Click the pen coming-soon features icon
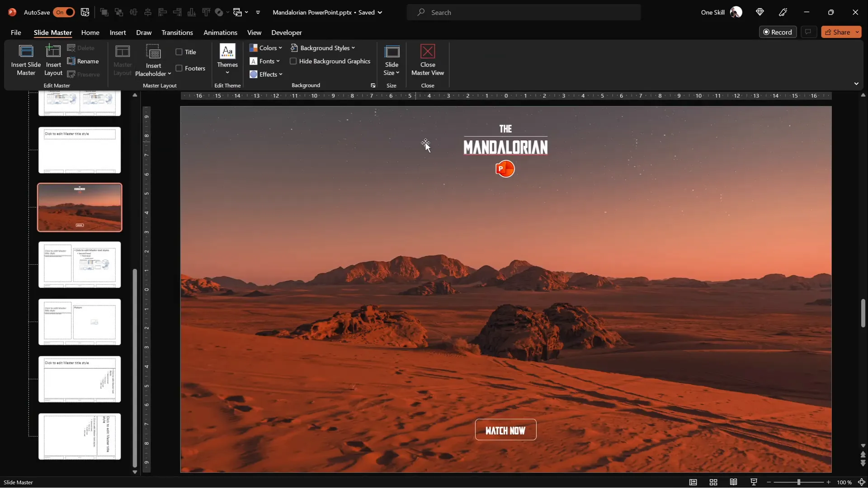The height and width of the screenshot is (488, 868). pos(783,12)
